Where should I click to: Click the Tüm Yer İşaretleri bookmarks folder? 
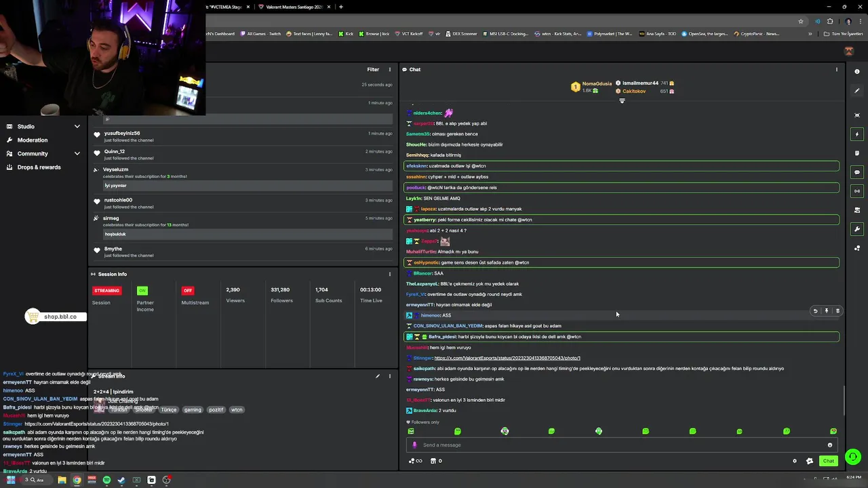tap(843, 34)
